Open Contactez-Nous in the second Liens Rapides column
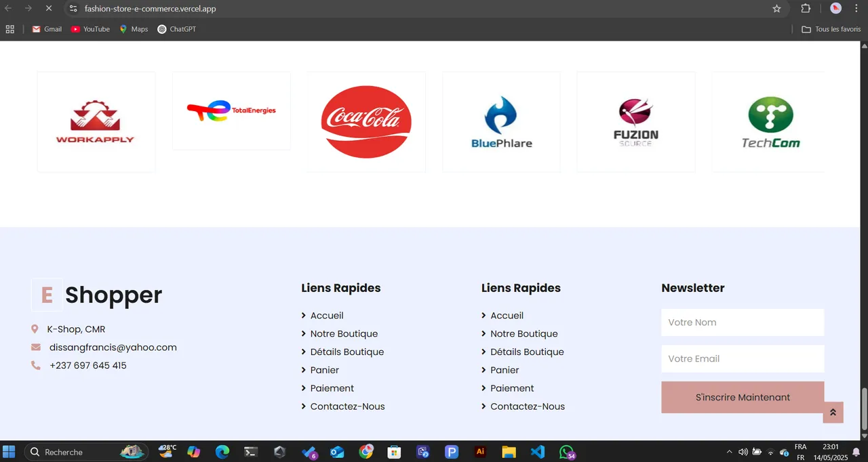 pyautogui.click(x=528, y=407)
